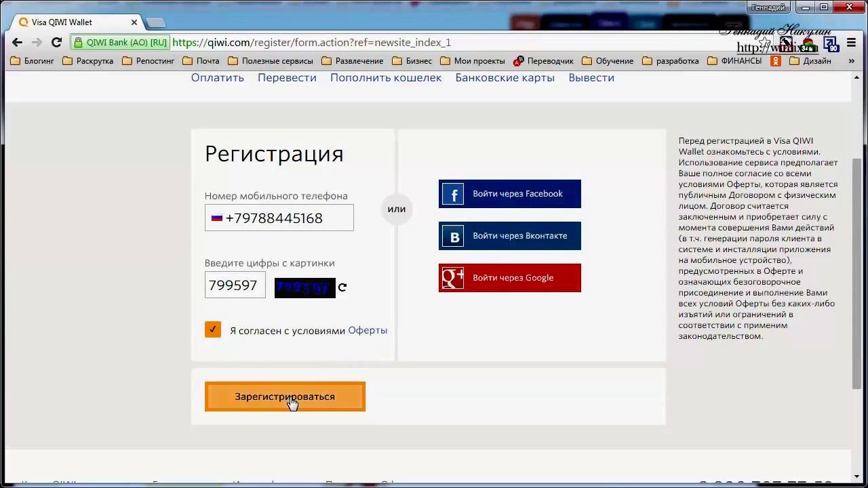Screen dimensions: 868x488
Task: Open the Chrome hamburger menu
Action: pyautogui.click(x=852, y=43)
